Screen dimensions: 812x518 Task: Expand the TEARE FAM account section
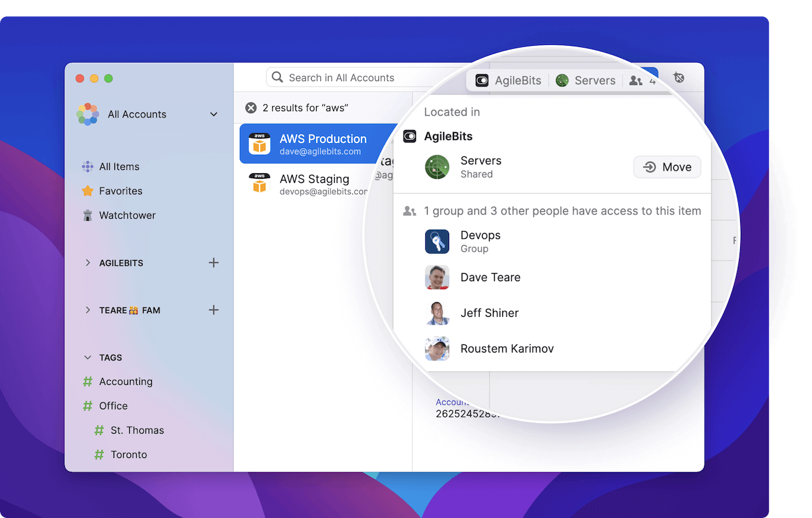(87, 311)
